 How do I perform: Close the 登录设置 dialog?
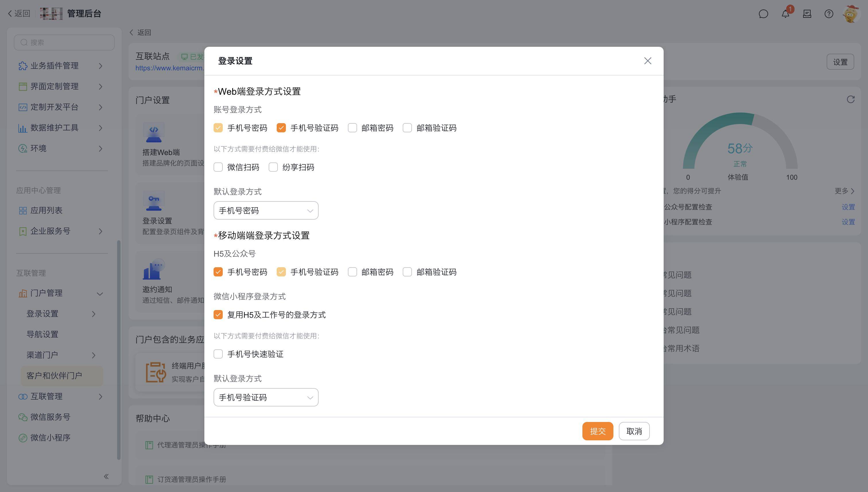click(647, 61)
